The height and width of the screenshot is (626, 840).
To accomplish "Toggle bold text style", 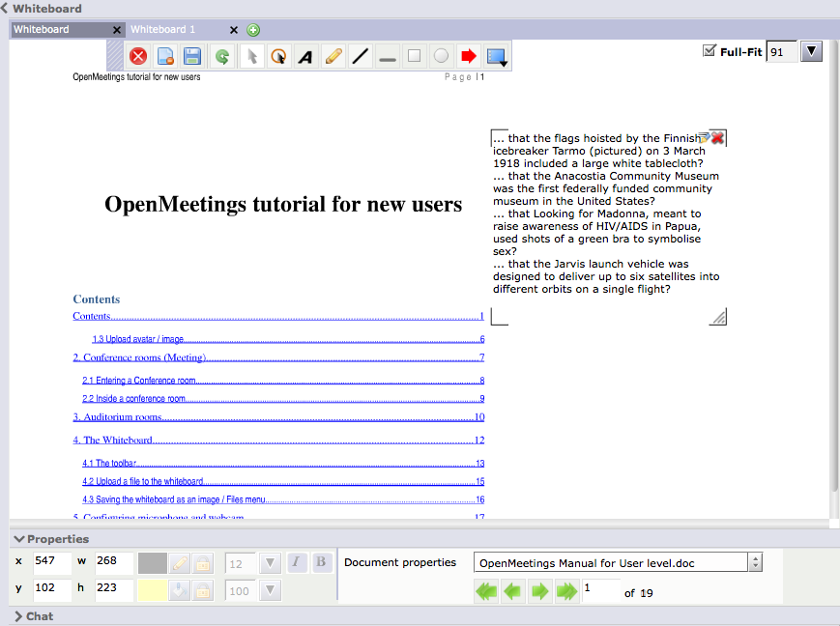I will [320, 562].
